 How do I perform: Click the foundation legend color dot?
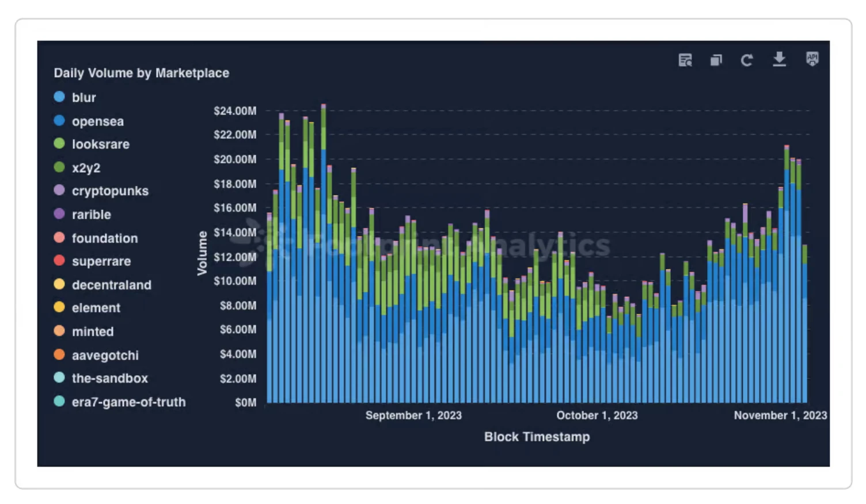point(59,238)
